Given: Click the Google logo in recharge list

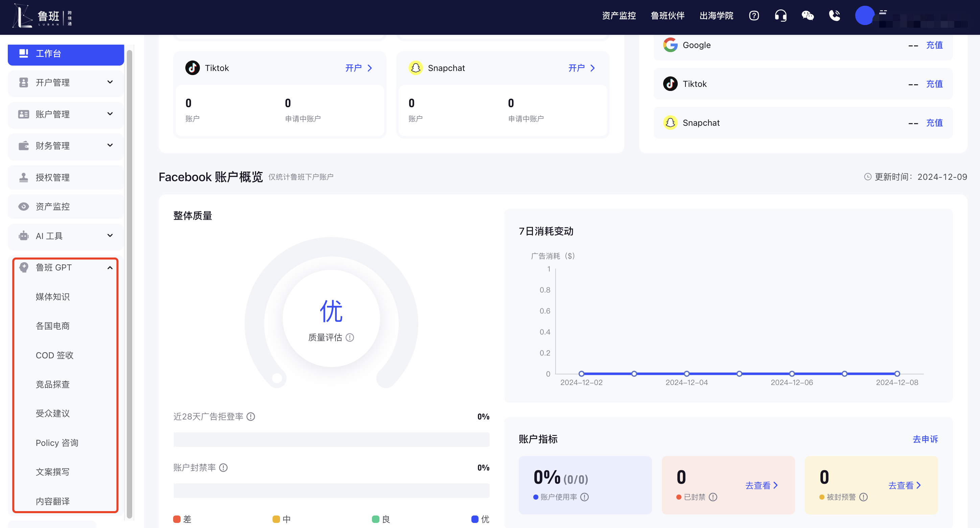Looking at the screenshot, I should (x=670, y=45).
